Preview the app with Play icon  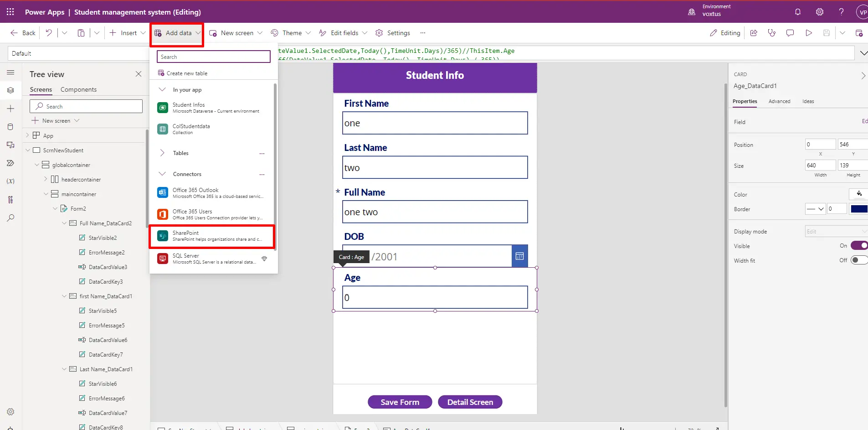coord(809,33)
